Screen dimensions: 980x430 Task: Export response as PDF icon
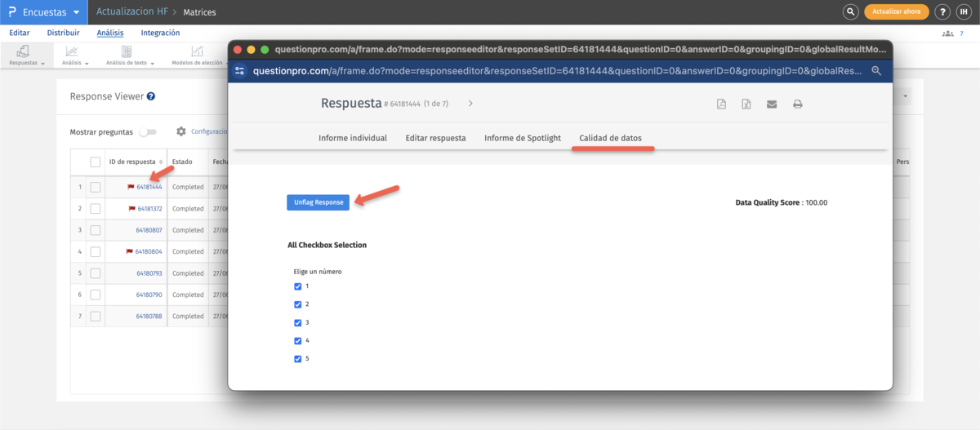coord(721,104)
